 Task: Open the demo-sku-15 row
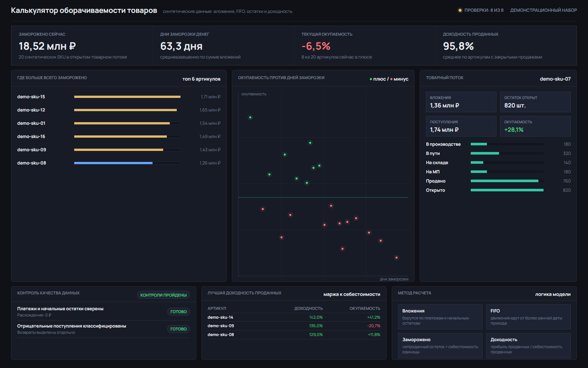pyautogui.click(x=119, y=97)
